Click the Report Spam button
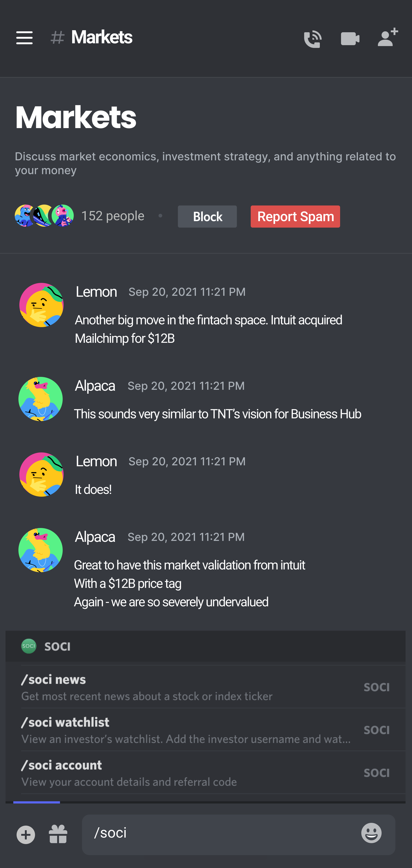 295,216
